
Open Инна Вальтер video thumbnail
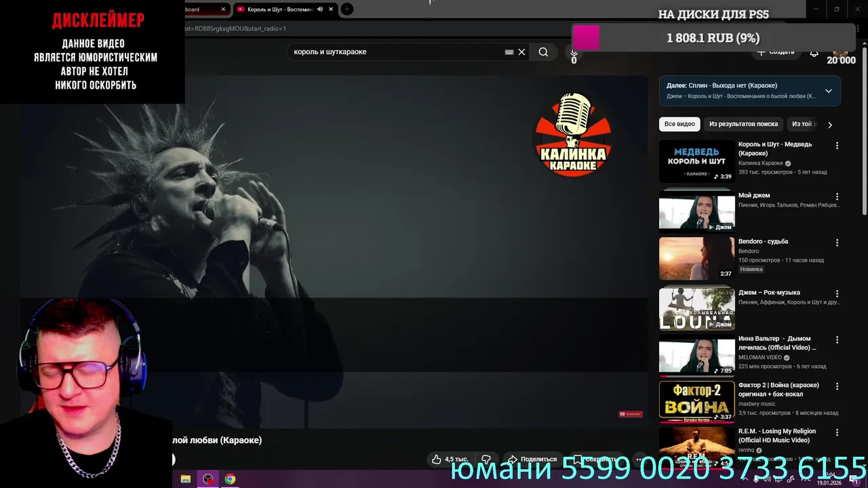pos(696,355)
